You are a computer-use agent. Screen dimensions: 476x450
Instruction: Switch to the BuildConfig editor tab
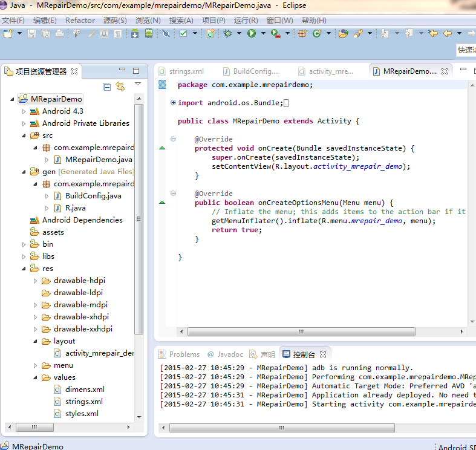(x=251, y=71)
